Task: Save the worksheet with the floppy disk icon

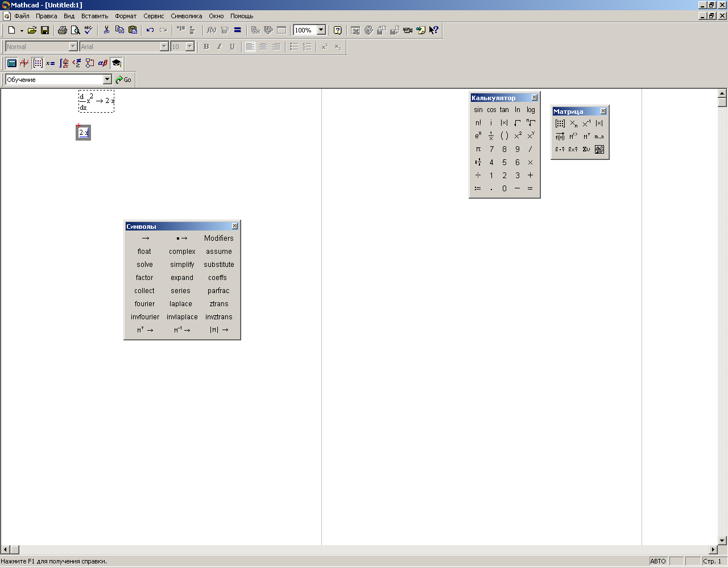Action: (x=45, y=30)
